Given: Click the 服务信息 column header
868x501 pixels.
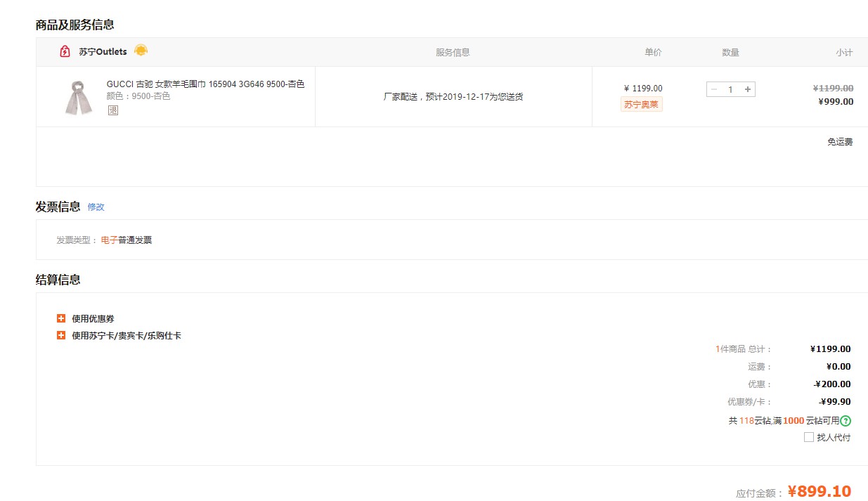Looking at the screenshot, I should point(453,53).
